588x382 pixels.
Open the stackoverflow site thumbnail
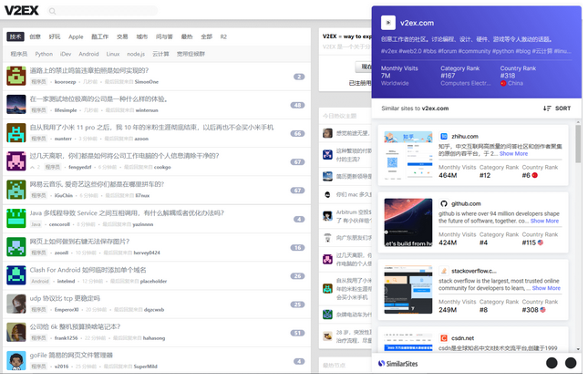point(408,290)
